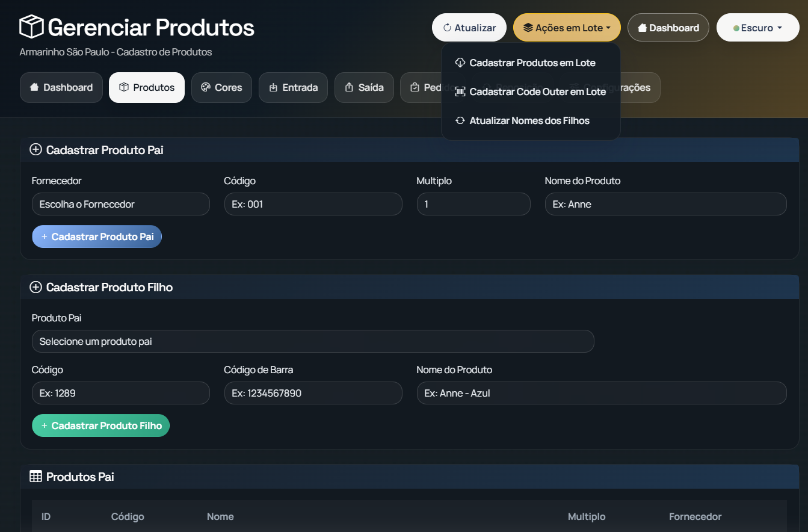Focus the Nome do Produto Ex: Anne - Azul field
Image resolution: width=808 pixels, height=532 pixels.
coord(602,393)
